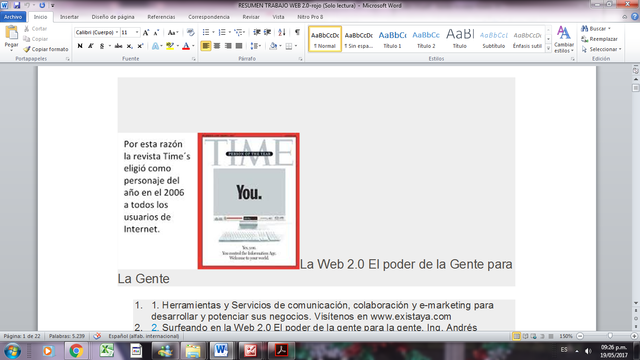Viewport: 640px width, 360px height.
Task: Toggle italic (K) formatting
Action: pos(91,46)
